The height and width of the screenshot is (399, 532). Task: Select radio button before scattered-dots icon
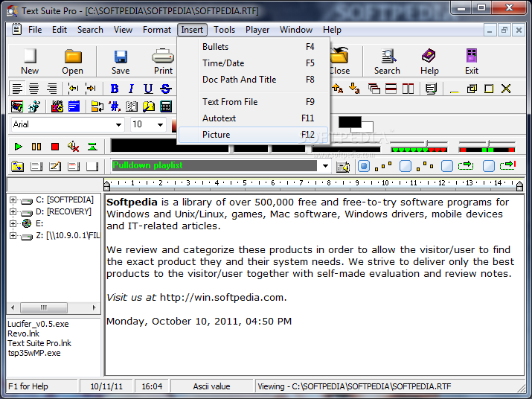pos(406,167)
